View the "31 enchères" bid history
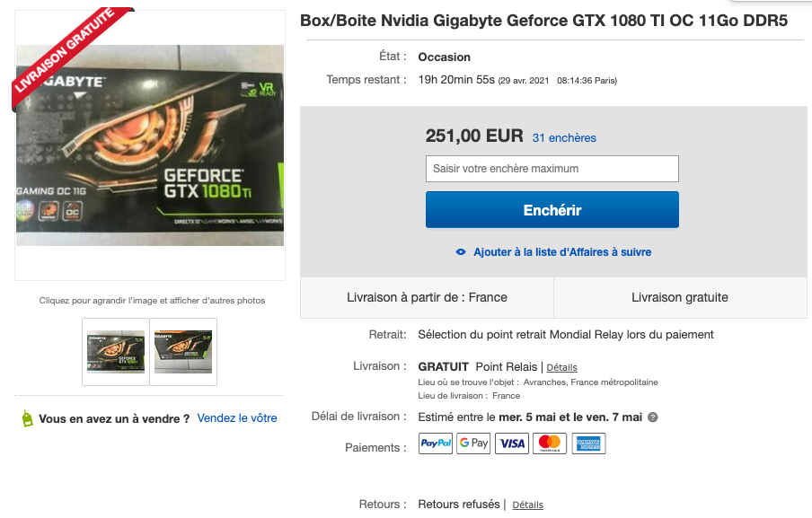 (x=564, y=138)
